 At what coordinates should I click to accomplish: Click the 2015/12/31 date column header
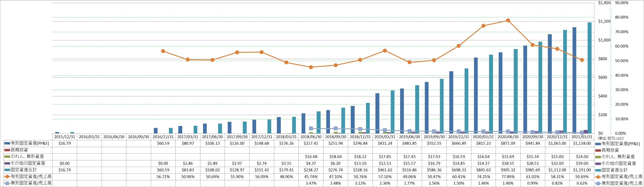tap(65, 137)
